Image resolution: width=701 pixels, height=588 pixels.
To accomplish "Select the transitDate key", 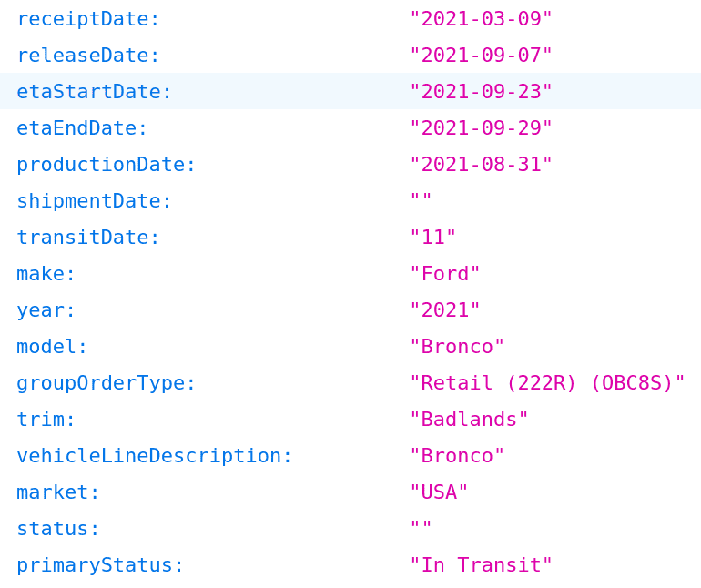I will (88, 237).
